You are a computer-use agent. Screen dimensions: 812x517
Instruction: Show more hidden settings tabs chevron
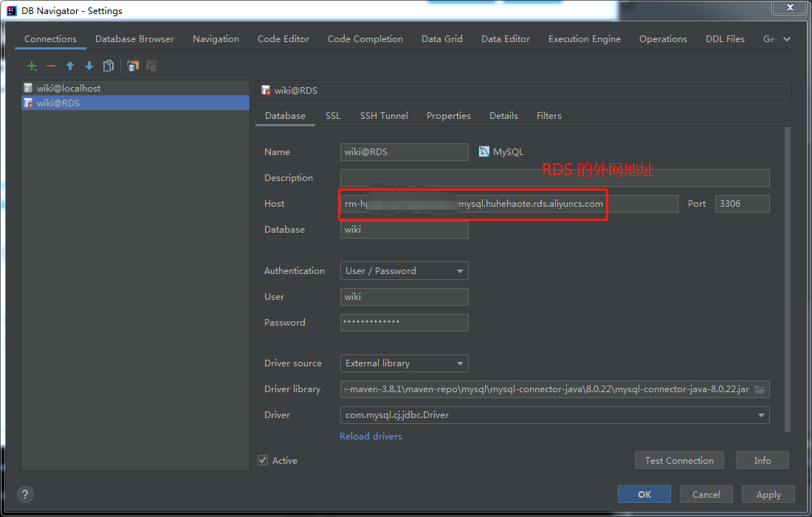point(787,39)
